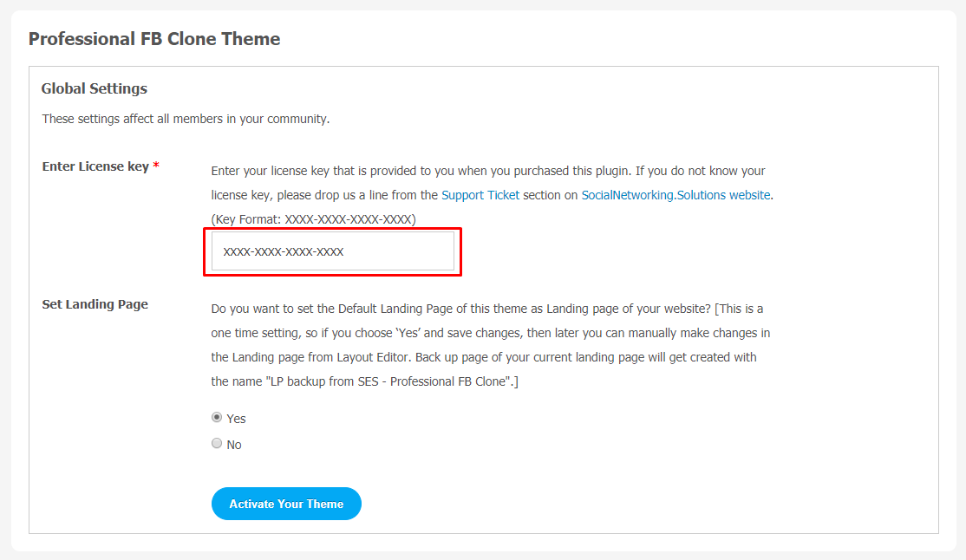Screen dimensions: 966x560
Task: Click the Key Format hint text
Action: click(314, 219)
